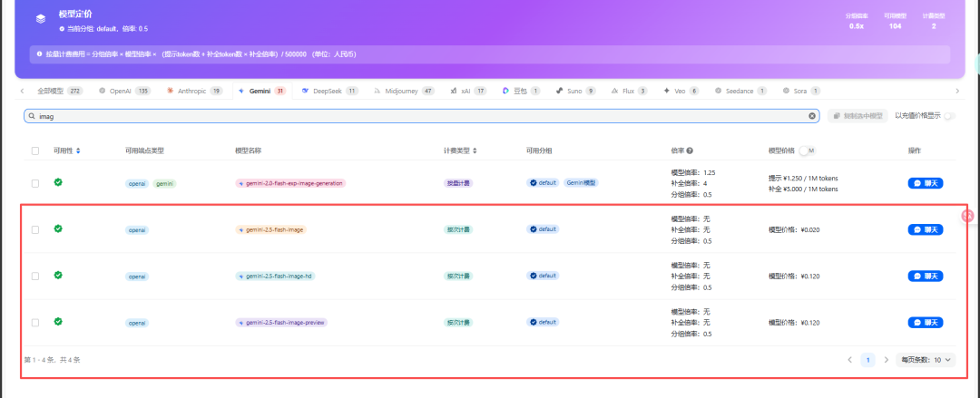Select the Gemini tab

pyautogui.click(x=262, y=91)
